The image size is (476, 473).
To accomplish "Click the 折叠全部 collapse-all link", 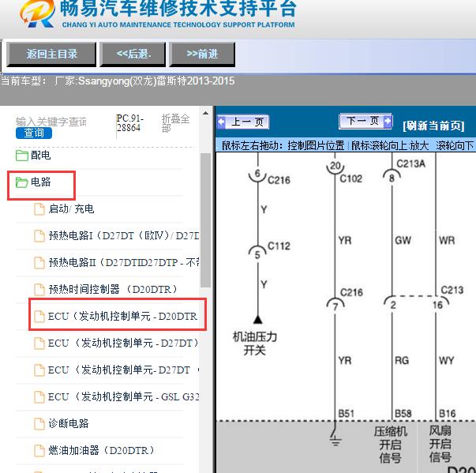I will click(175, 123).
